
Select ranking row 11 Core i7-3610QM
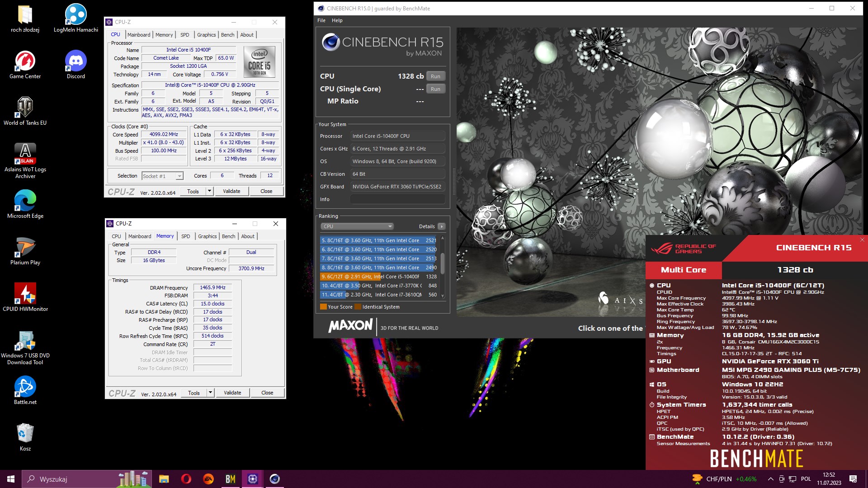[x=379, y=295]
